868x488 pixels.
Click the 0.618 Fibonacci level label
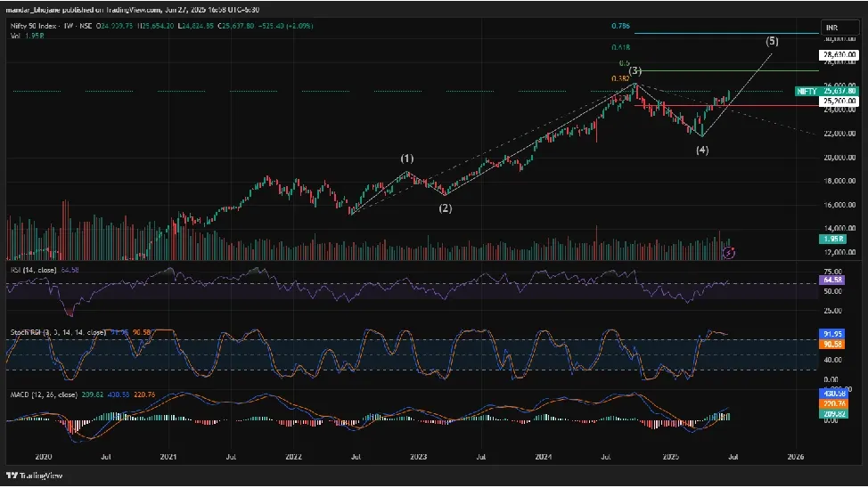[x=620, y=48]
